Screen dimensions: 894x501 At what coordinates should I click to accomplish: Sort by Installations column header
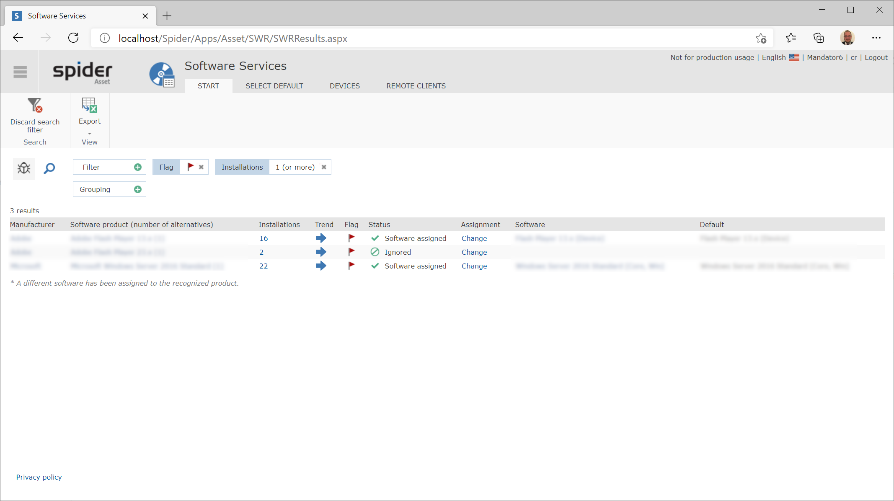[279, 225]
